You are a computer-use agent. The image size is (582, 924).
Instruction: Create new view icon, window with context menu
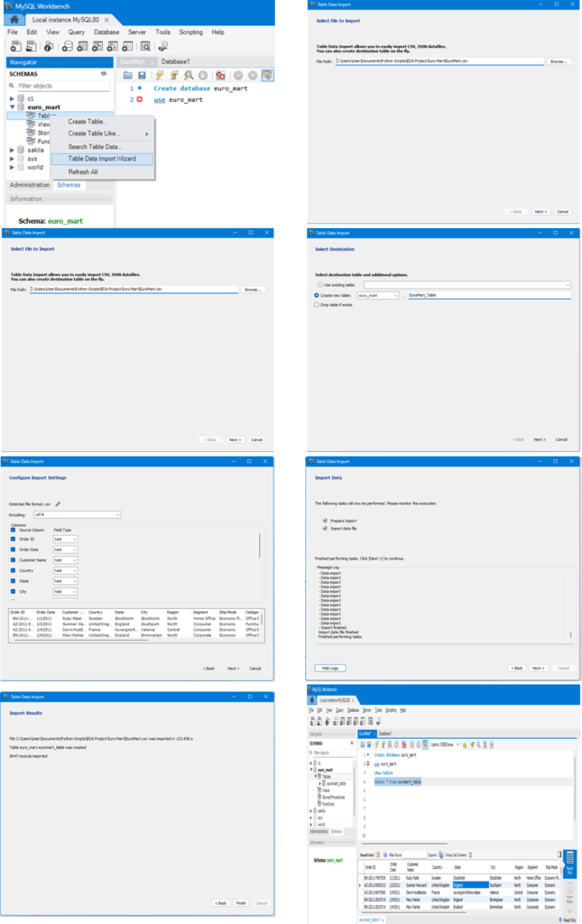pyautogui.click(x=97, y=46)
